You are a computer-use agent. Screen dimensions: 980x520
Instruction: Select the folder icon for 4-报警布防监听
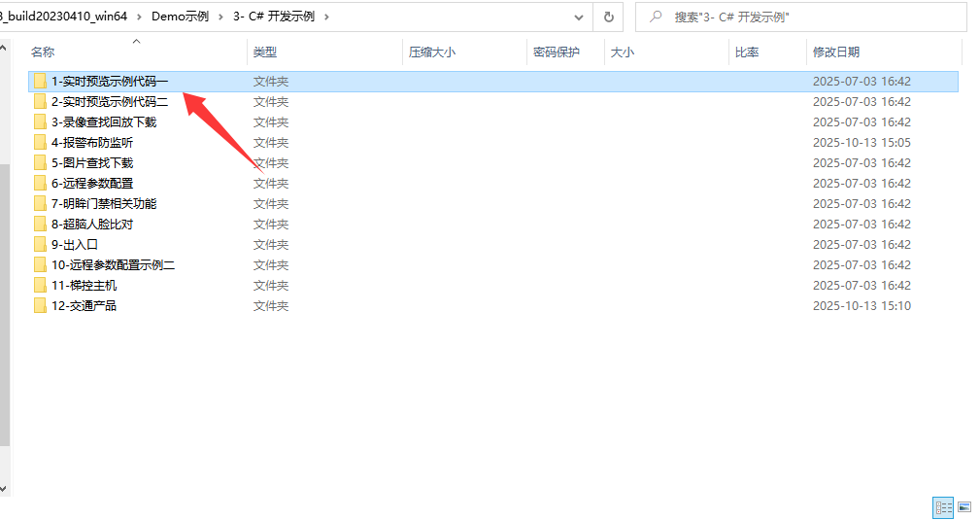[40, 143]
